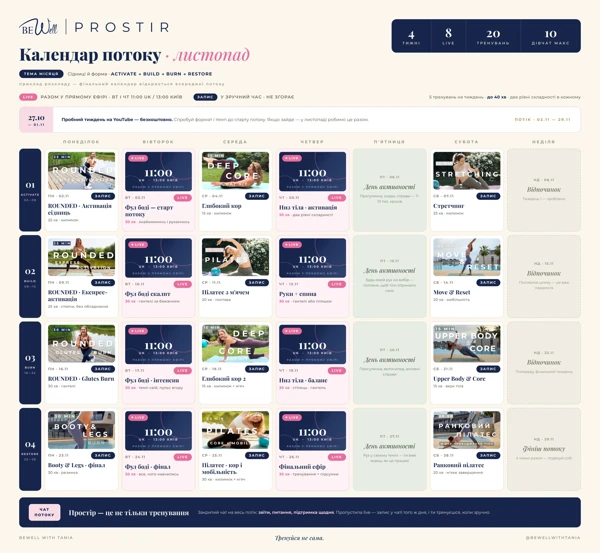Click the 'ЧАТ ПОТОКУ' badge
The height and width of the screenshot is (553, 600).
click(44, 512)
